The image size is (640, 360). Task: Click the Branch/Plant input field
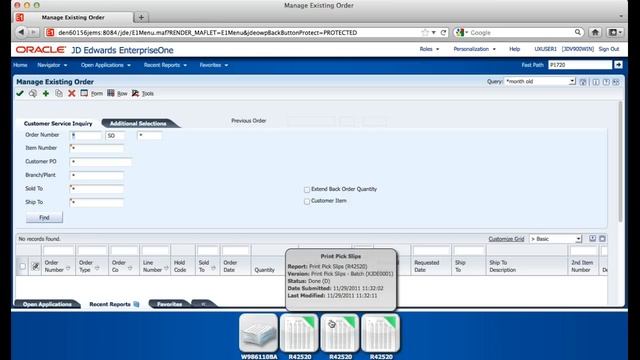click(97, 176)
